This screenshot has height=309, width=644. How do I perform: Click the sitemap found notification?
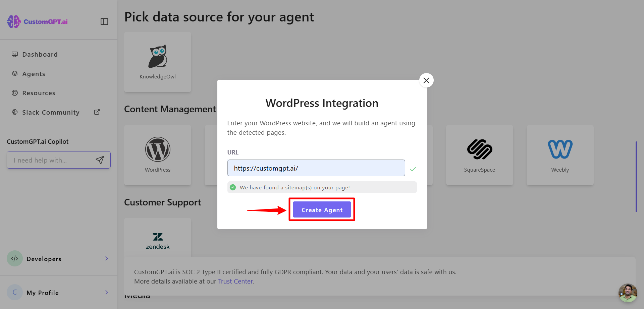coord(322,187)
